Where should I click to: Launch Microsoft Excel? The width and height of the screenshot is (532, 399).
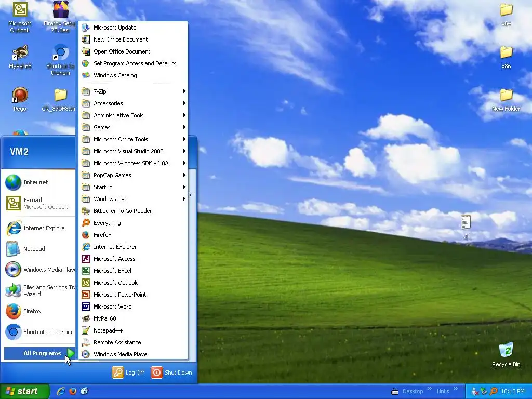pos(133,271)
